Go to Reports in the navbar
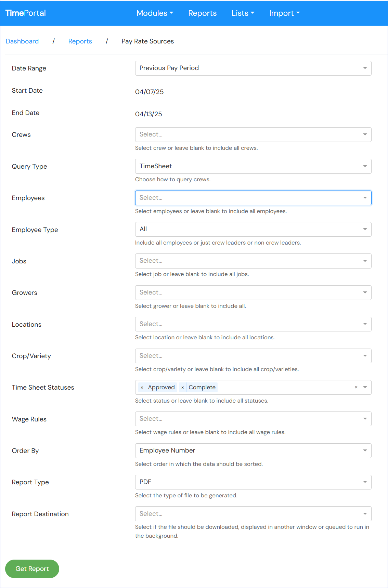The image size is (388, 588). 203,13
